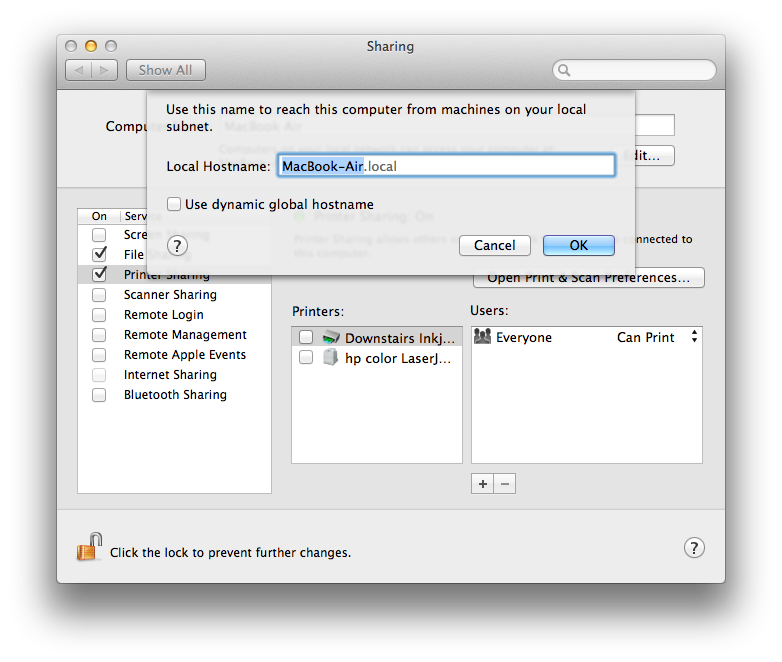
Task: Toggle the Internet Sharing checkbox
Action: 99,375
